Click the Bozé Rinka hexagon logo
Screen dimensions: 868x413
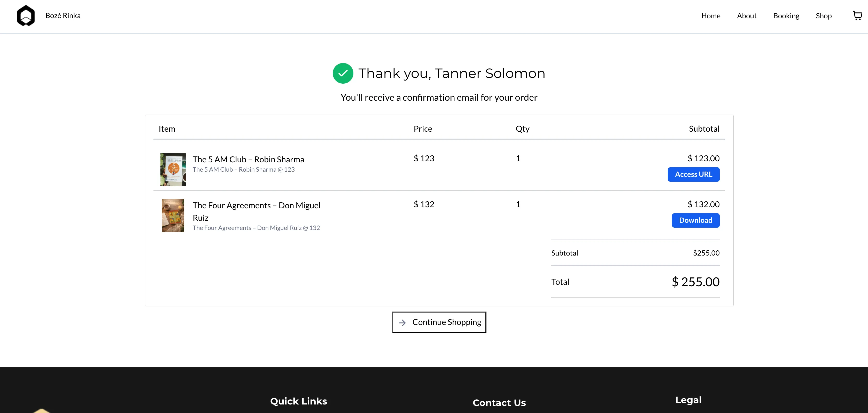click(x=26, y=15)
